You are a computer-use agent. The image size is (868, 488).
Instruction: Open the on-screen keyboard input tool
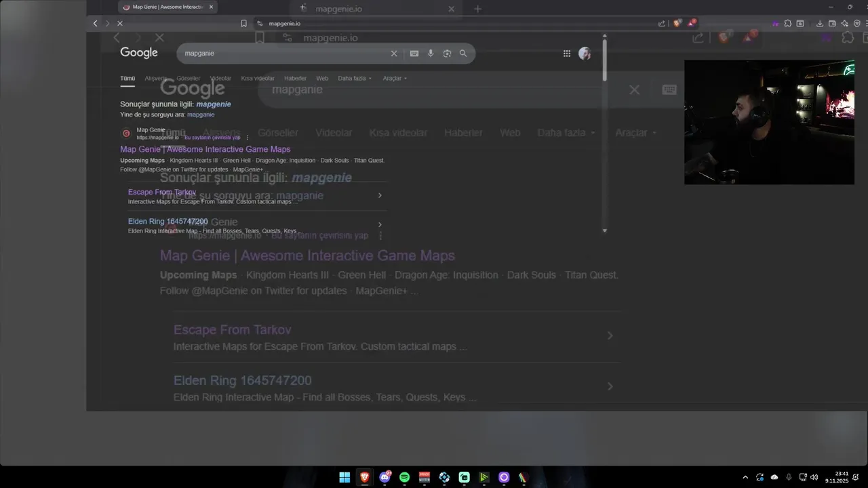(414, 54)
